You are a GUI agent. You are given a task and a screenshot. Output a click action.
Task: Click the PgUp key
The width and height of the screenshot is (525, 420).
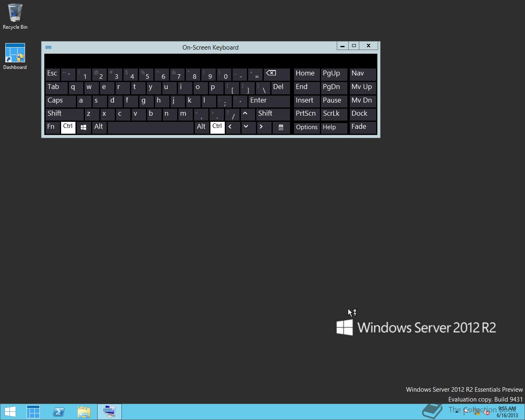point(334,74)
